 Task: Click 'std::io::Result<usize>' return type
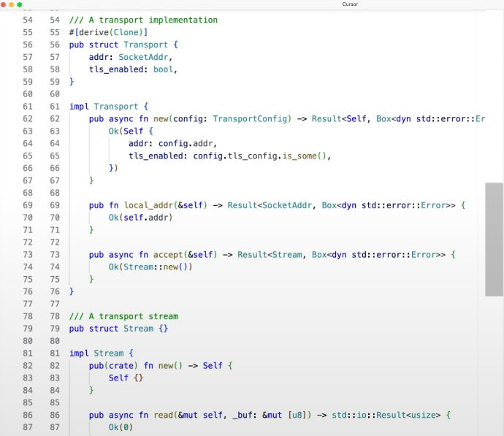coord(386,415)
